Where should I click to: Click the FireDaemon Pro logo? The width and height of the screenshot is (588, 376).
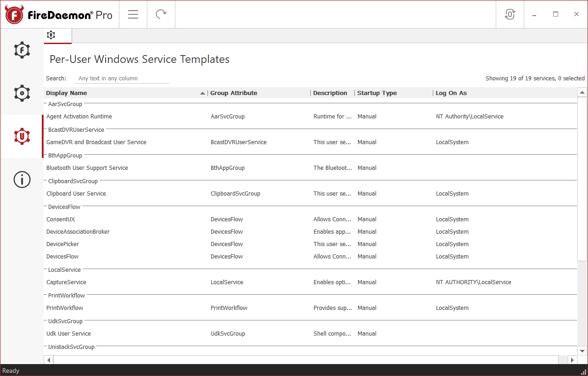click(x=59, y=15)
